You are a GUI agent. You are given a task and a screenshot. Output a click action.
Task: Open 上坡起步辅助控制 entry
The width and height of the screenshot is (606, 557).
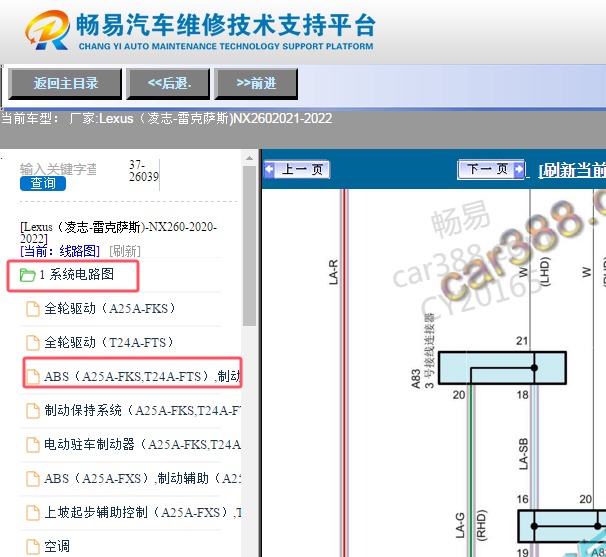click(x=142, y=513)
